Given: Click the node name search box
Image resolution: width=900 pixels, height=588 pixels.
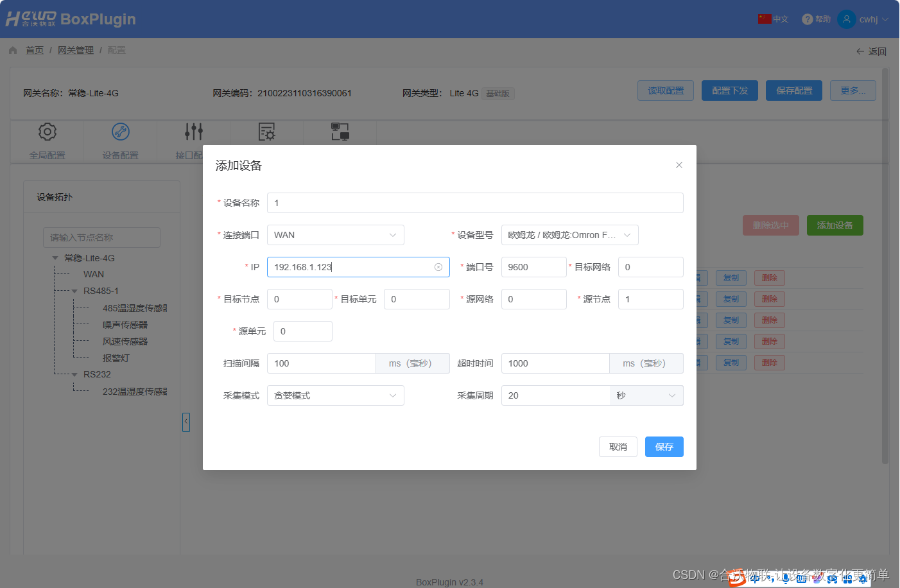Looking at the screenshot, I should tap(101, 238).
